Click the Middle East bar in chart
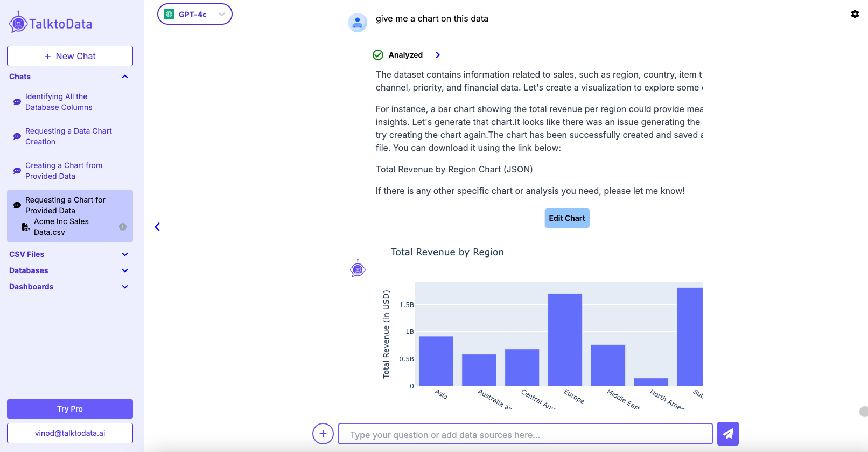868x452 pixels. click(608, 365)
